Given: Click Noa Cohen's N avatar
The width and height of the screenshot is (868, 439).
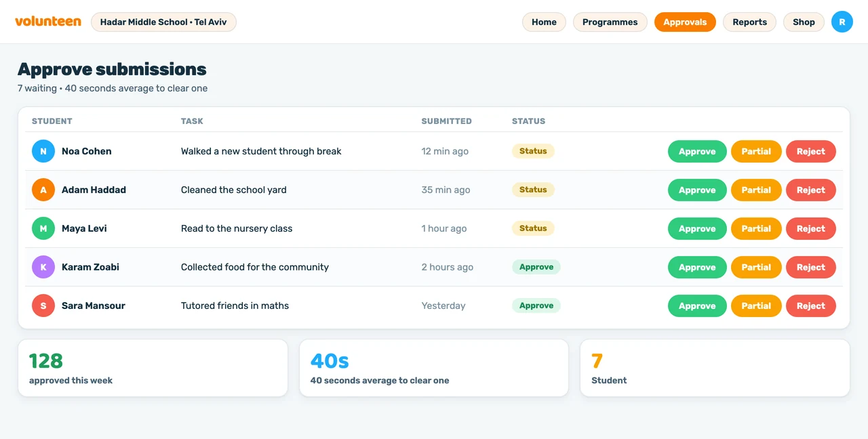Looking at the screenshot, I should [x=43, y=151].
